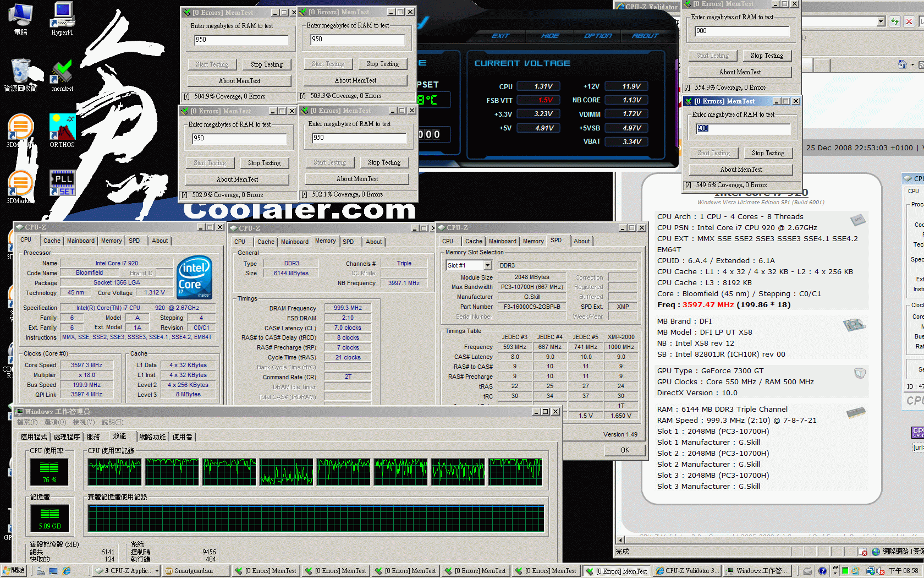The width and height of the screenshot is (924, 578).
Task: Click EXIT in Smart Guardian panel
Action: (x=500, y=36)
